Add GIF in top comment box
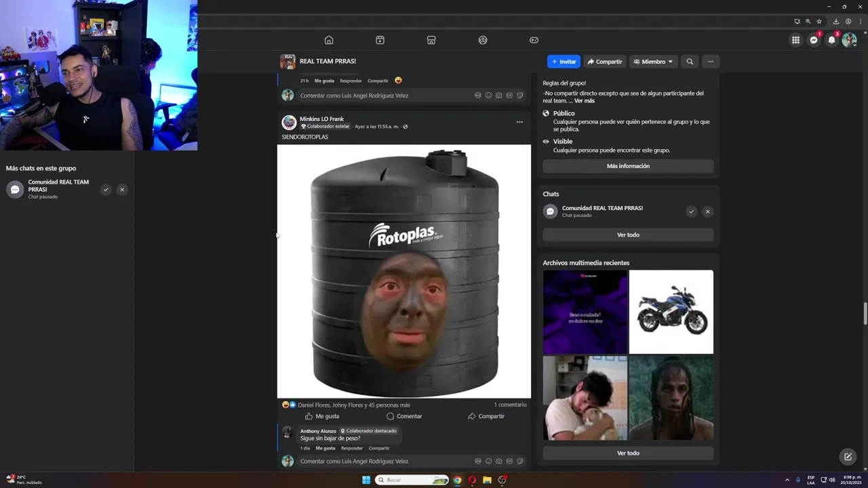Image resolution: width=868 pixels, height=488 pixels. pyautogui.click(x=509, y=96)
